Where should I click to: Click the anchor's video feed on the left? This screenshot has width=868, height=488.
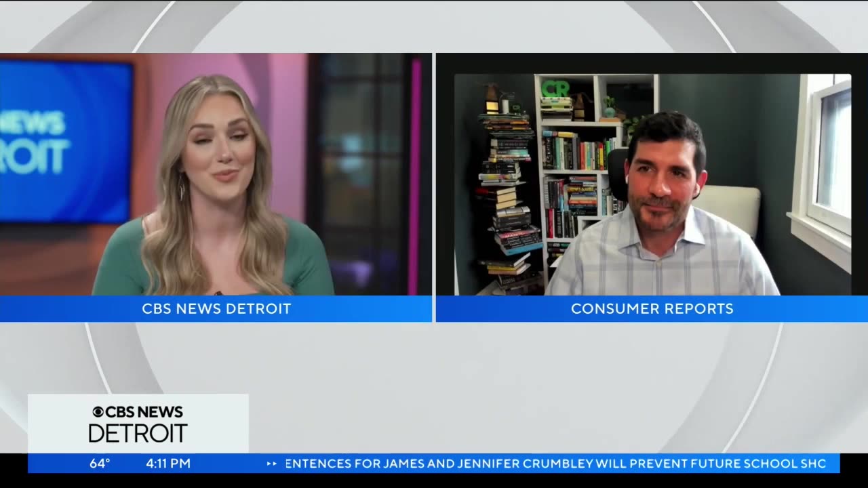coord(216,174)
